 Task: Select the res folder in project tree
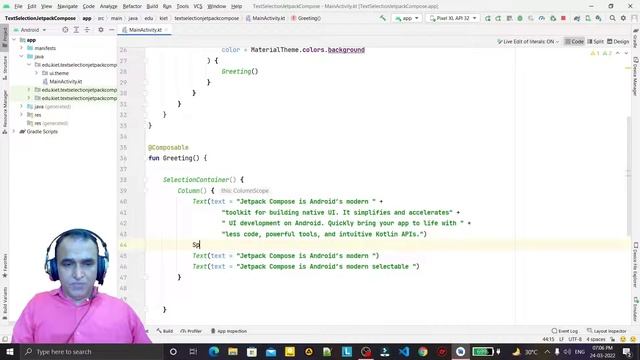[34, 115]
